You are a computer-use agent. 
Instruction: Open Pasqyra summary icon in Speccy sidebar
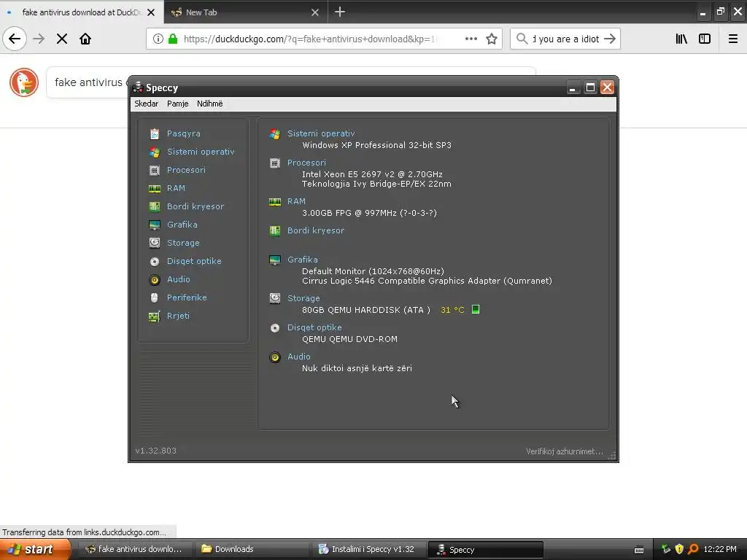pos(155,134)
